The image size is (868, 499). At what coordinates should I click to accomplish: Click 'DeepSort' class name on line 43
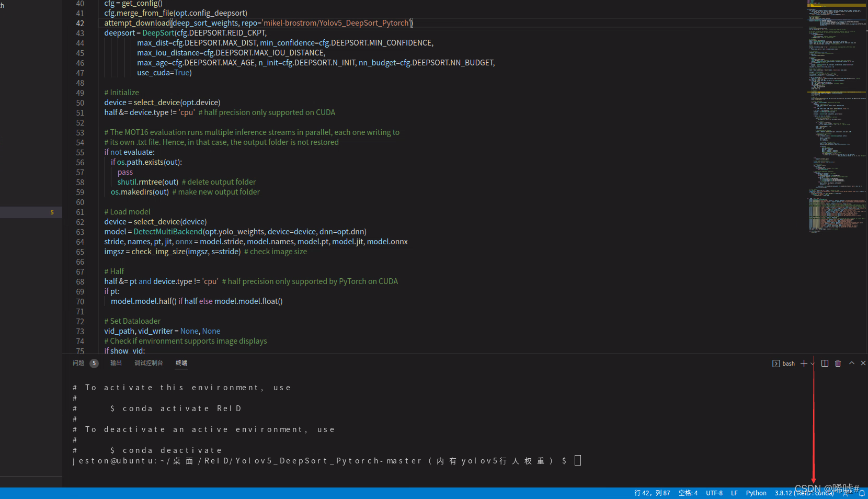coord(158,33)
